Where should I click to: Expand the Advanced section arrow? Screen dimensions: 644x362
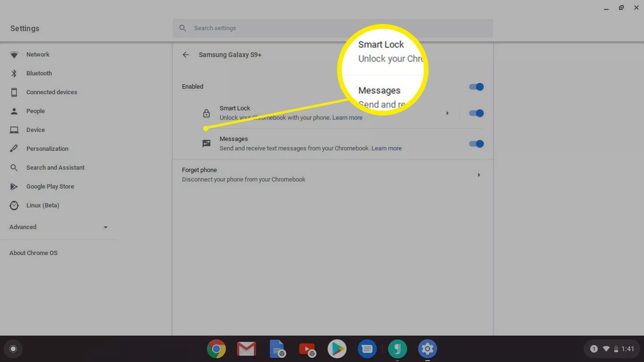(x=106, y=227)
